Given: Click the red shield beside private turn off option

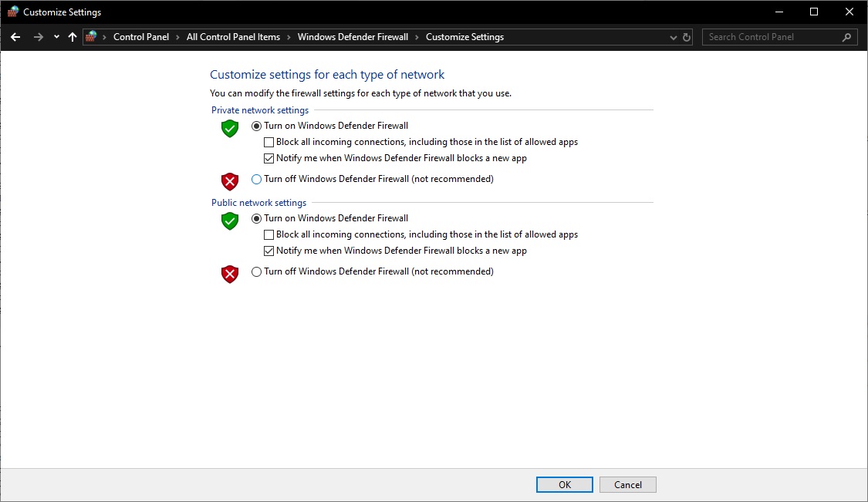Looking at the screenshot, I should pos(229,181).
